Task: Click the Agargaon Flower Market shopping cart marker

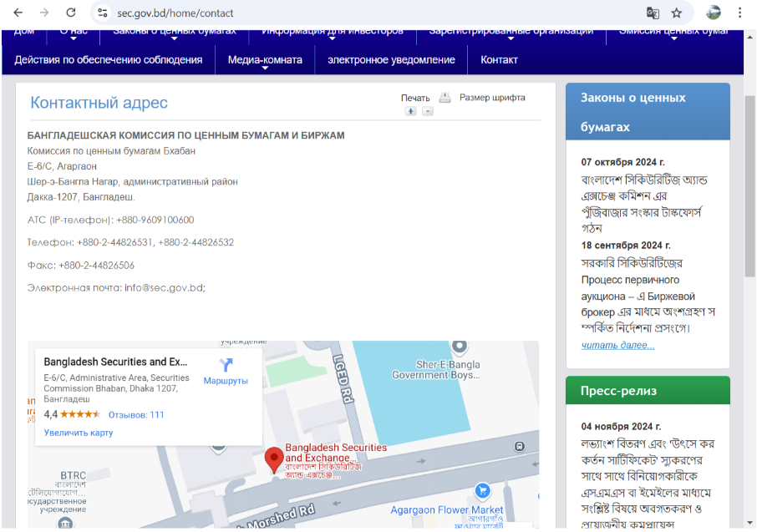Action: pyautogui.click(x=482, y=491)
